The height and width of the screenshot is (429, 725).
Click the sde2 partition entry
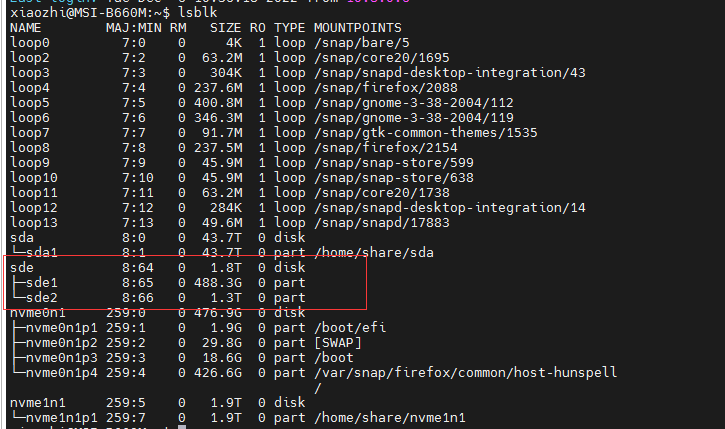tap(42, 298)
